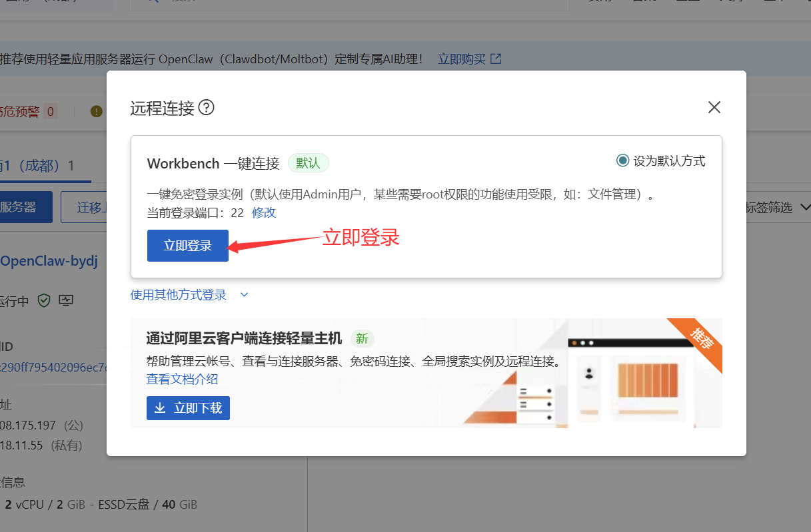The height and width of the screenshot is (532, 811).
Task: Click the external-link icon after 立即购买
Action: click(494, 59)
